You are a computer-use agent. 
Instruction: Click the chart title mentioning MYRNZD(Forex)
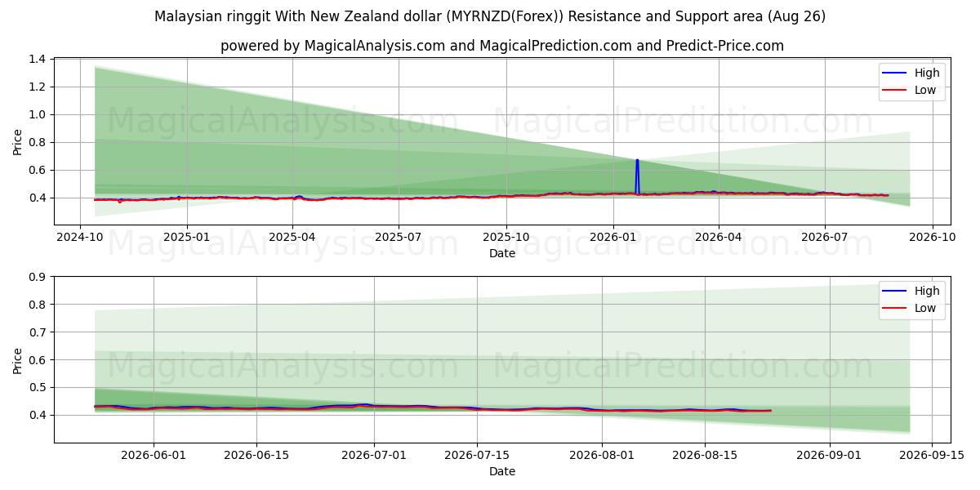tap(490, 16)
